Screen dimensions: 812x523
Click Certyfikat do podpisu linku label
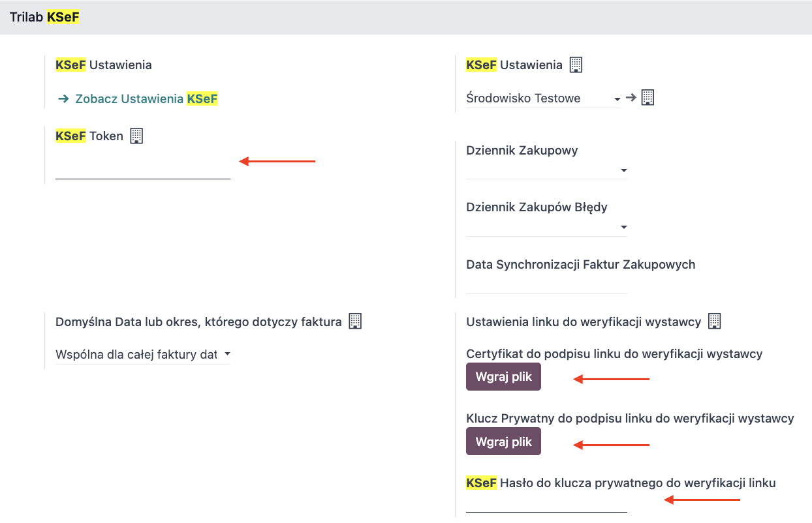614,353
